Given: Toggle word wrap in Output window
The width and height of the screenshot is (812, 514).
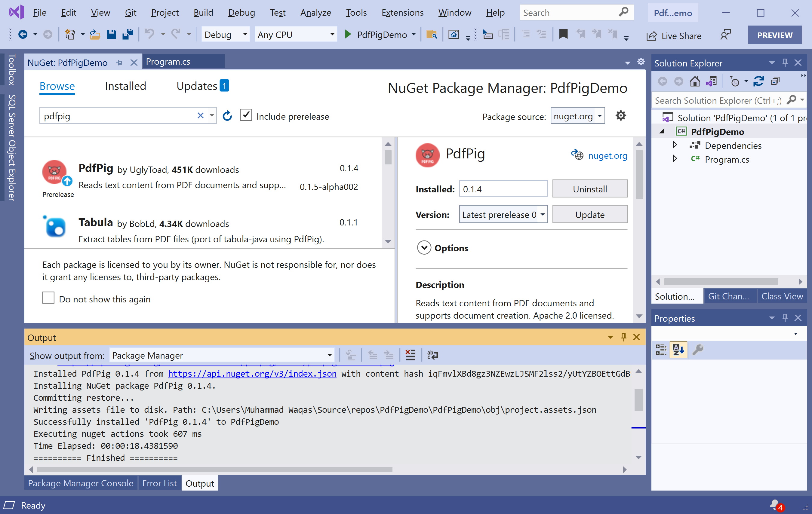Looking at the screenshot, I should click(x=432, y=355).
